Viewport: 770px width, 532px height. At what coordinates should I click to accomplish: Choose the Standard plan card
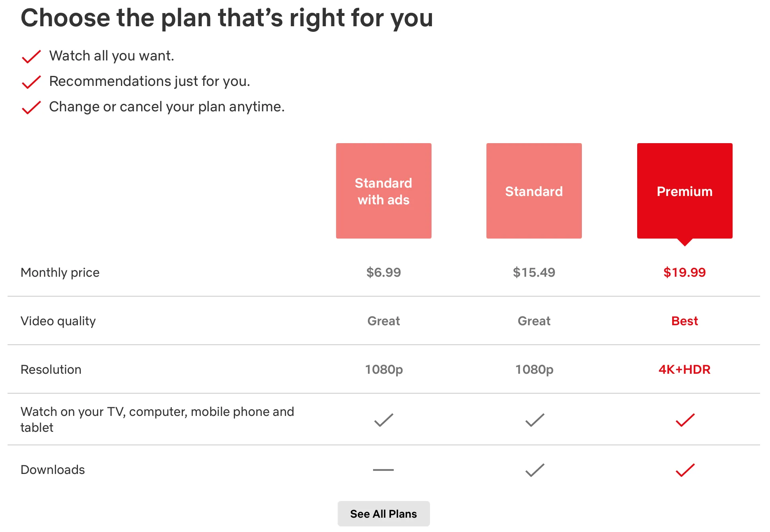(533, 191)
